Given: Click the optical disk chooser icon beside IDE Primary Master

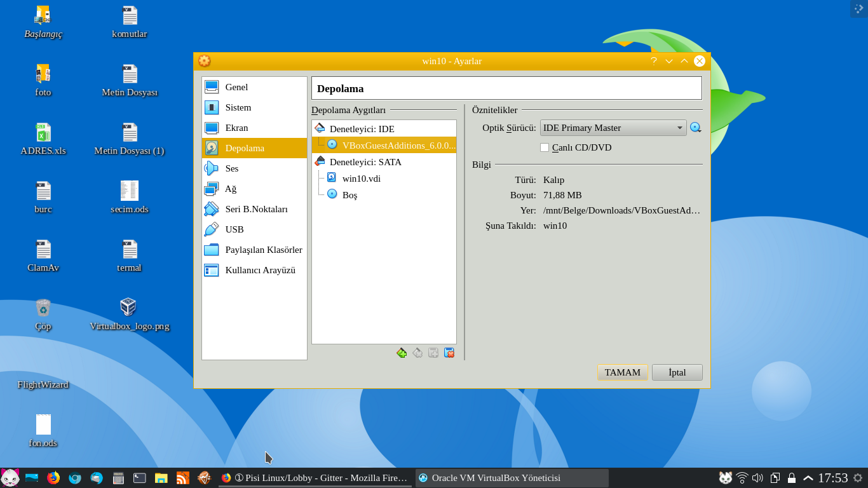Looking at the screenshot, I should pyautogui.click(x=696, y=128).
